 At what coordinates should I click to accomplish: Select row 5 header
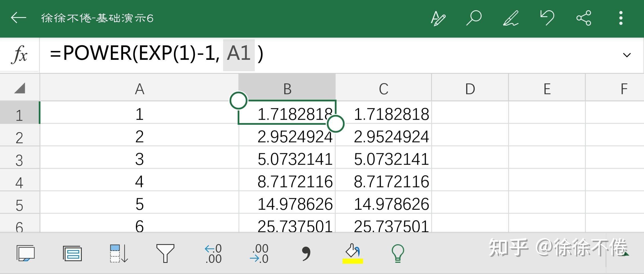(x=20, y=203)
